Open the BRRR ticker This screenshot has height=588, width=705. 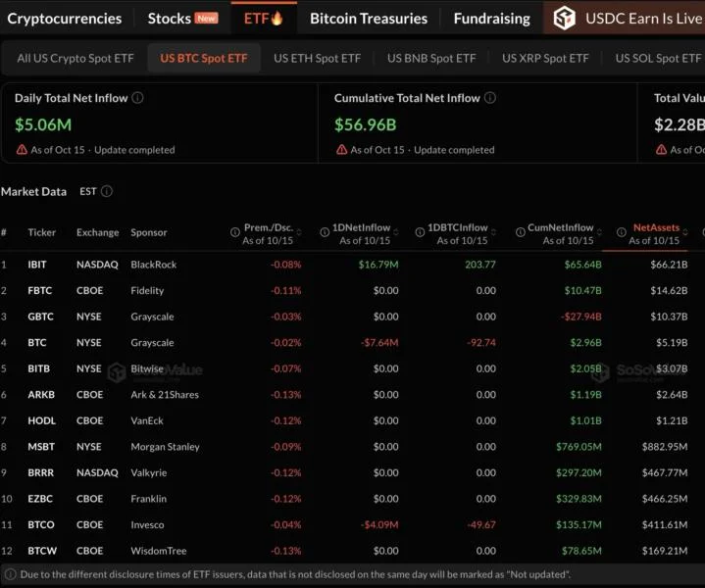click(40, 473)
